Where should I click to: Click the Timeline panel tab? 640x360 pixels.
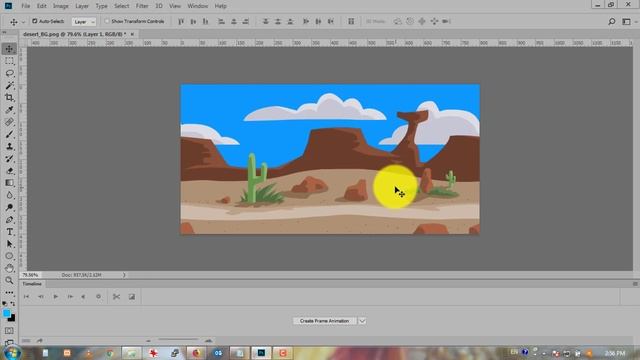32,284
